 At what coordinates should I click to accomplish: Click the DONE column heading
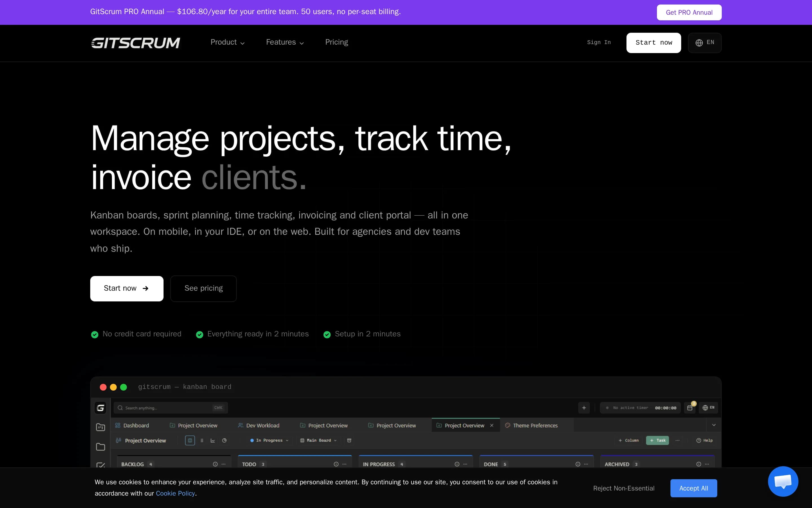491,464
